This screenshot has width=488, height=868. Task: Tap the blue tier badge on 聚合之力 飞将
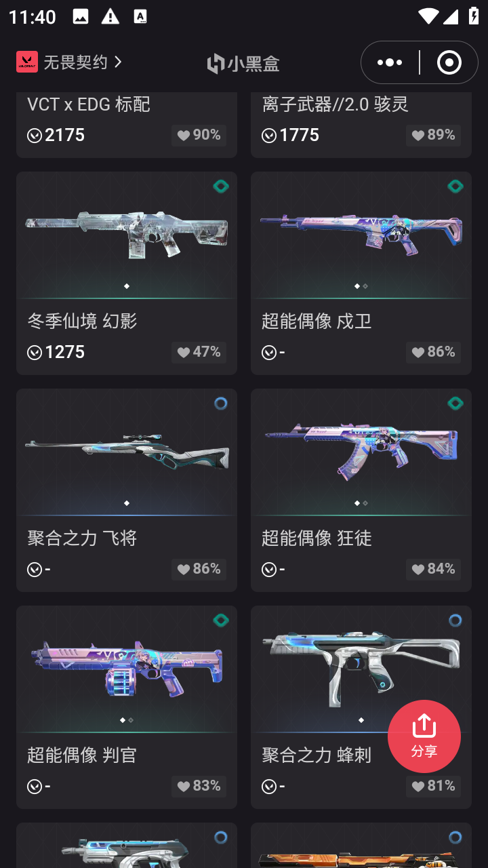(x=221, y=403)
